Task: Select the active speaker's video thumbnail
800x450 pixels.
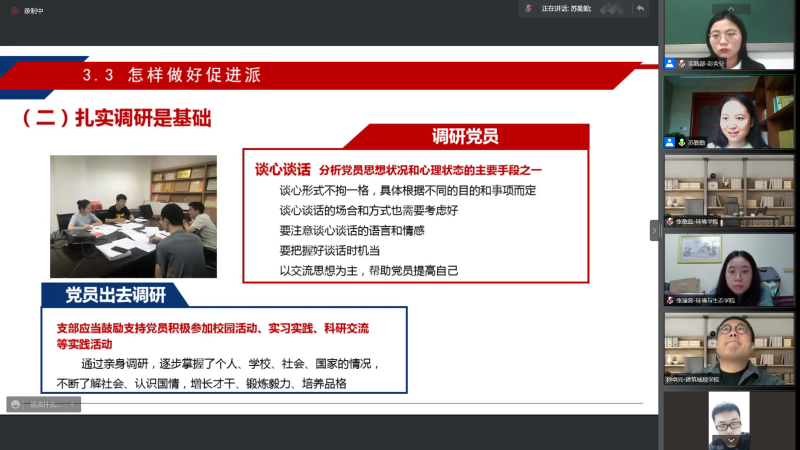Action: tap(729, 112)
